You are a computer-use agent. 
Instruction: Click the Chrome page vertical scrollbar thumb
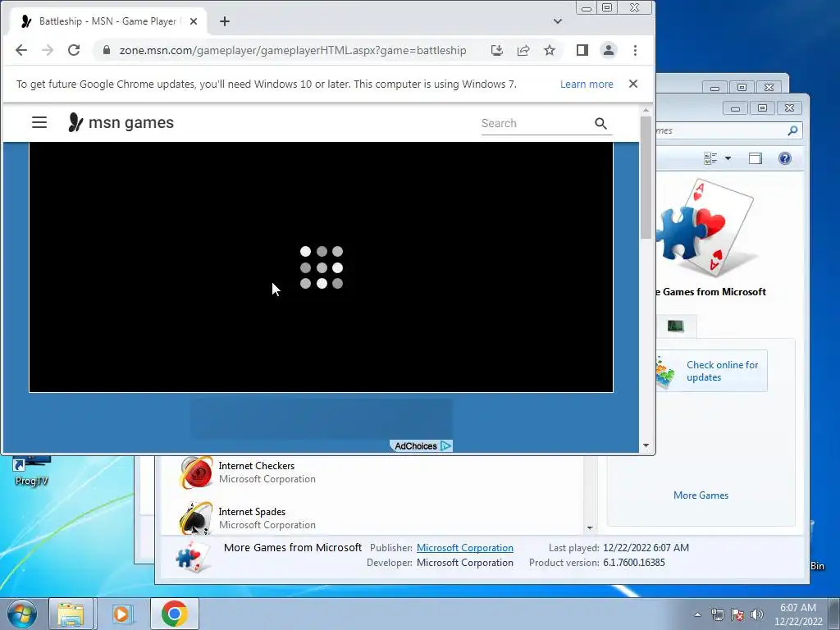(x=646, y=177)
